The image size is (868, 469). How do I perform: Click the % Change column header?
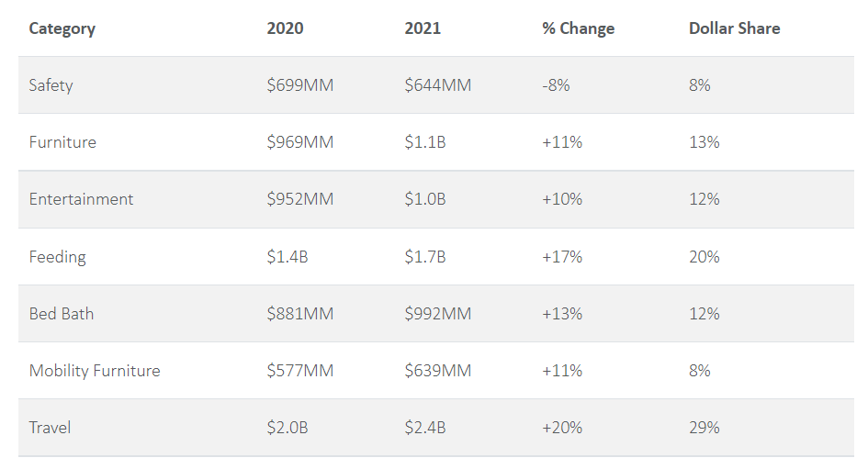[x=578, y=28]
